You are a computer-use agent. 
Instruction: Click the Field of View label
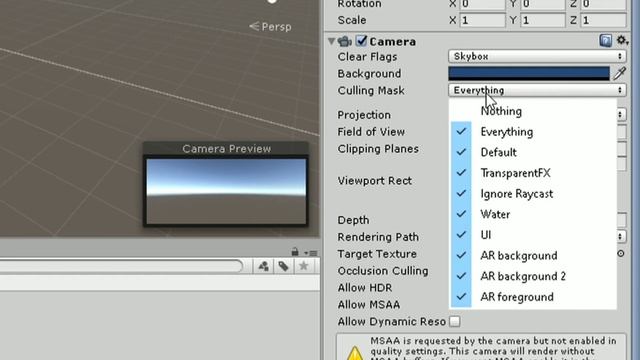[371, 132]
